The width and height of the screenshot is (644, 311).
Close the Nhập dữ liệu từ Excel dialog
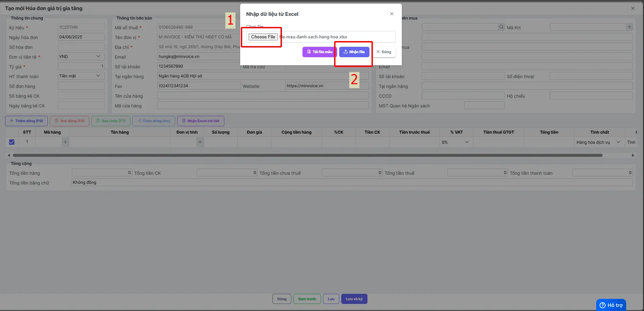392,14
